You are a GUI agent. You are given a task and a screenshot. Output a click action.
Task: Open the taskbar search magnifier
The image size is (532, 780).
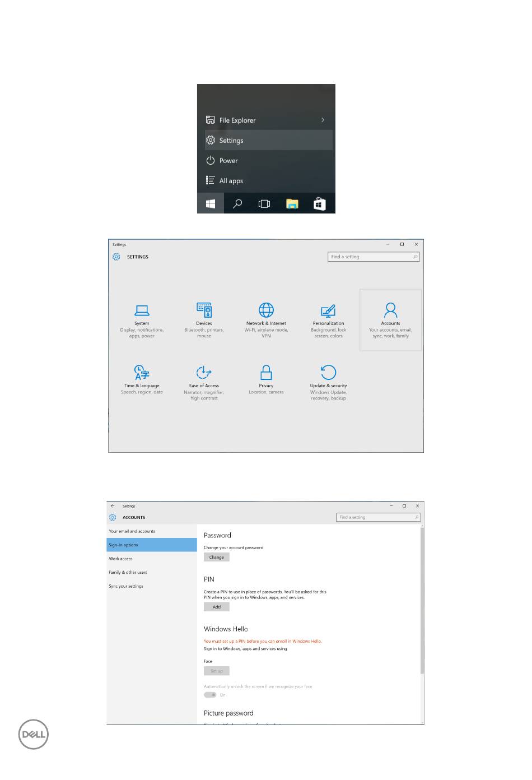coord(237,204)
